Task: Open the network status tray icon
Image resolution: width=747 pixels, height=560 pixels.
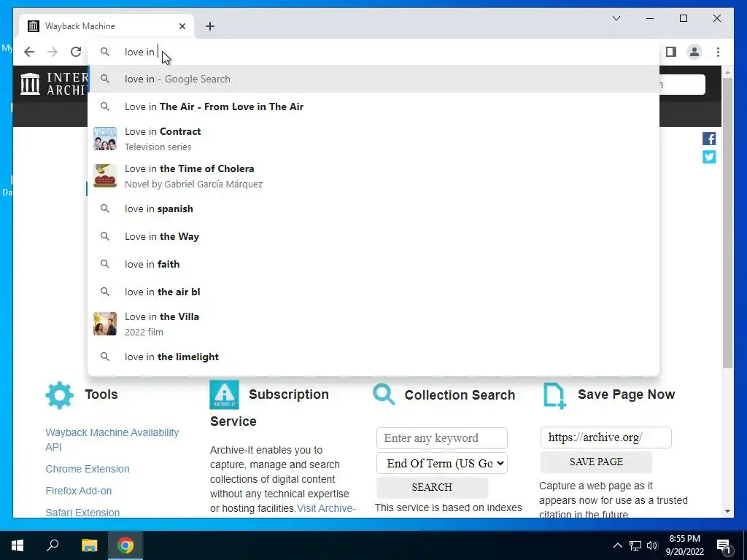Action: click(635, 545)
